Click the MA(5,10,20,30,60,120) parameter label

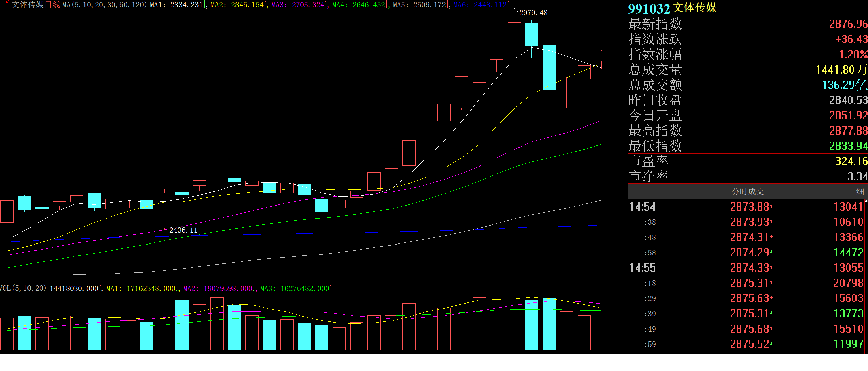[105, 5]
